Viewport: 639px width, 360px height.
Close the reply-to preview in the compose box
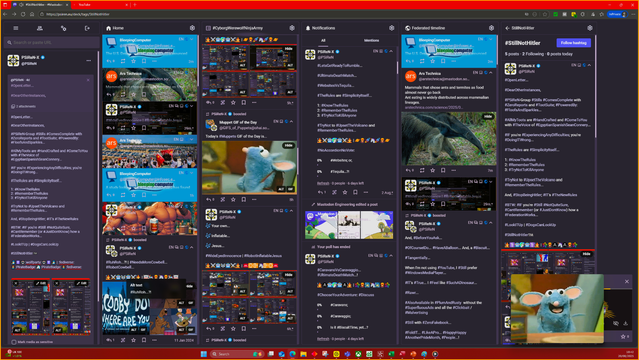88,80
